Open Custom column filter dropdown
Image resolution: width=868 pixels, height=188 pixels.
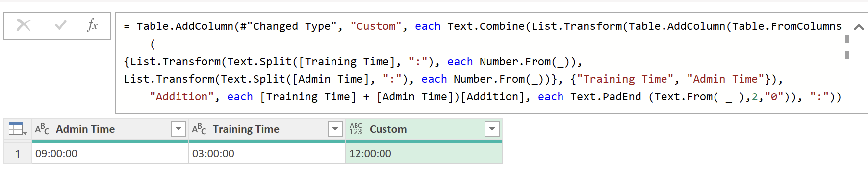point(492,129)
